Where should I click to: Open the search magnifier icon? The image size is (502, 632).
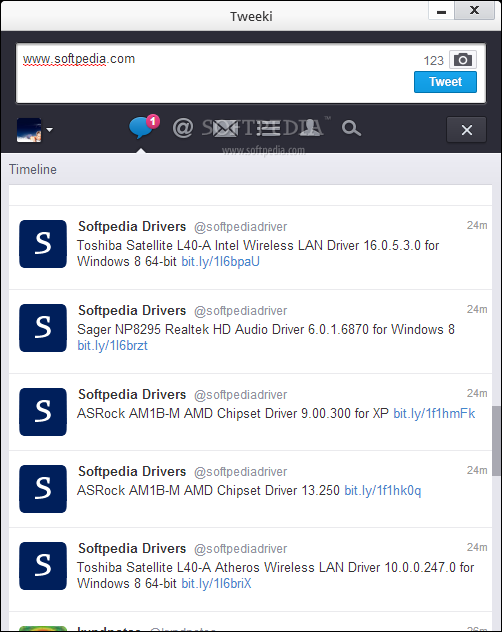pos(351,129)
